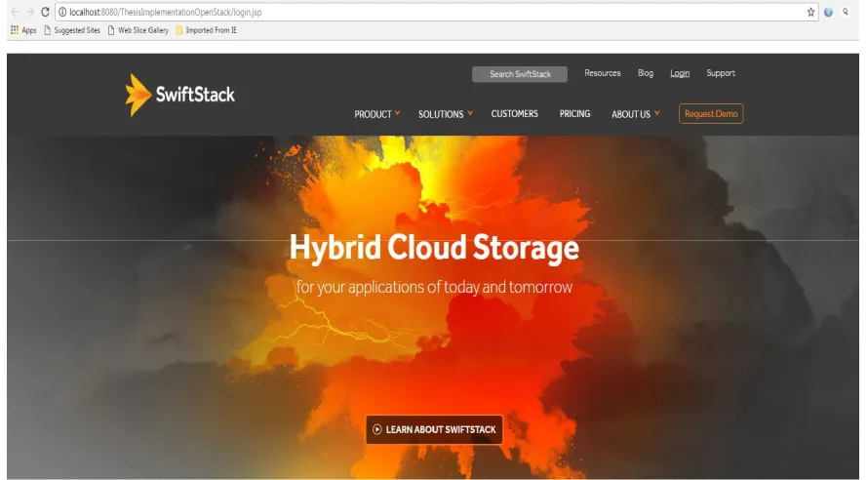Open the Blog link
The image size is (868, 480).
(646, 73)
